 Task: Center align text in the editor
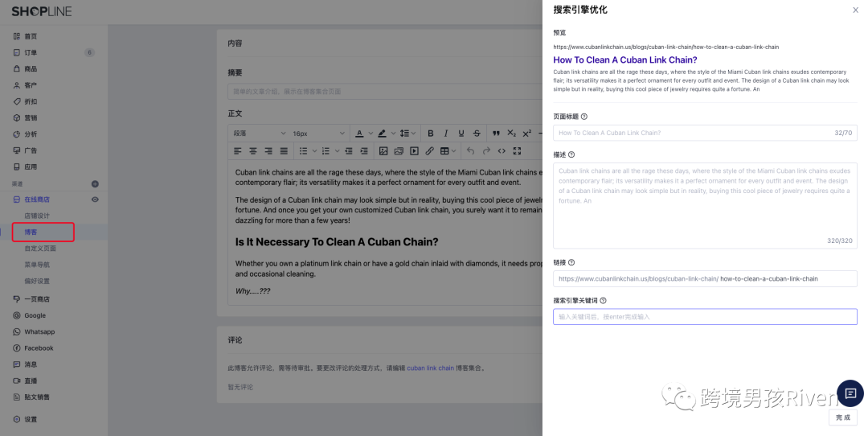click(253, 150)
